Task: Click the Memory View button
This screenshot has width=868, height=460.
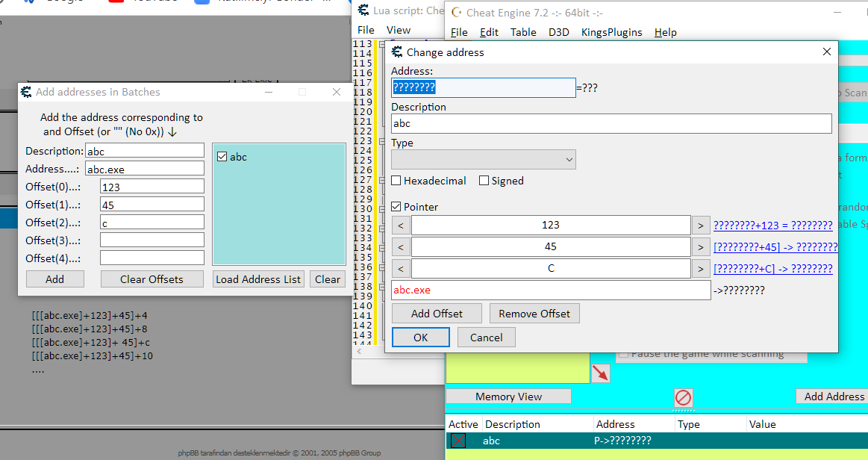Action: click(508, 397)
